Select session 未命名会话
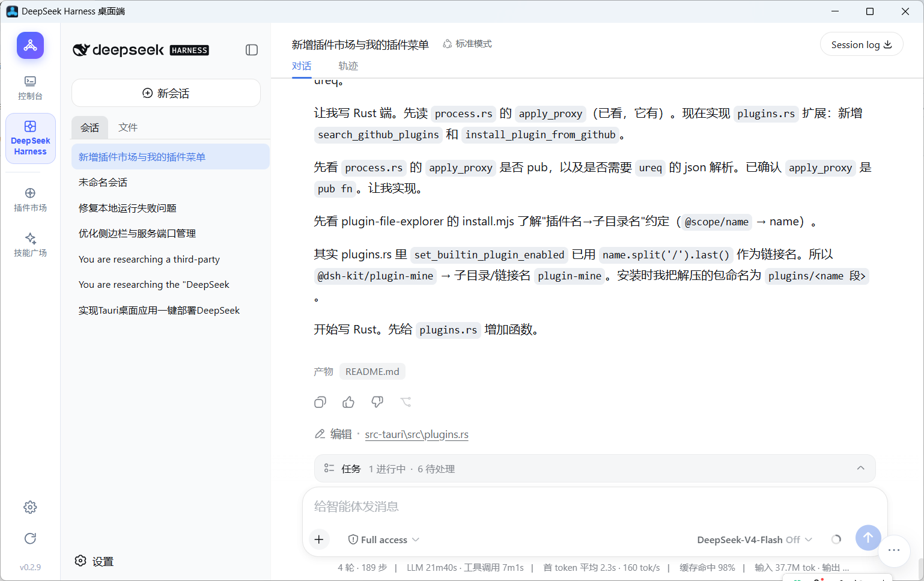The image size is (924, 581). tap(171, 182)
